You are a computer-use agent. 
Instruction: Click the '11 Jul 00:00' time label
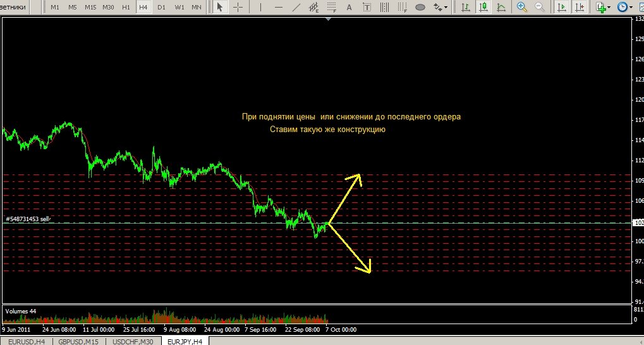tap(99, 329)
